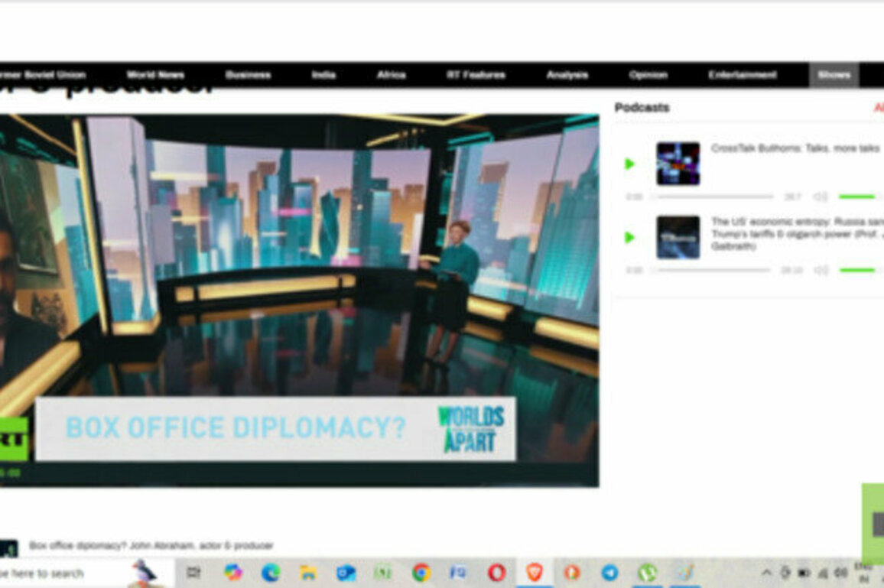The image size is (884, 588).
Task: Open uTorrent from the taskbar
Action: pos(647,573)
